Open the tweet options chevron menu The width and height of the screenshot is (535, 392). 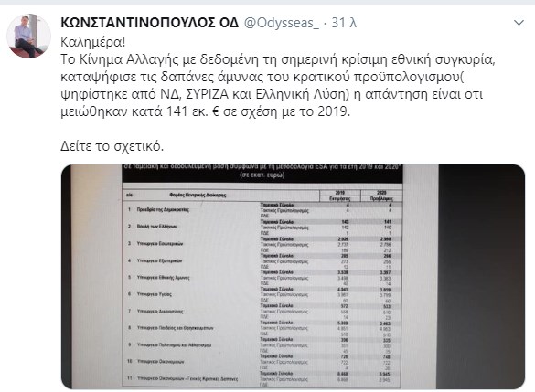tap(519, 23)
